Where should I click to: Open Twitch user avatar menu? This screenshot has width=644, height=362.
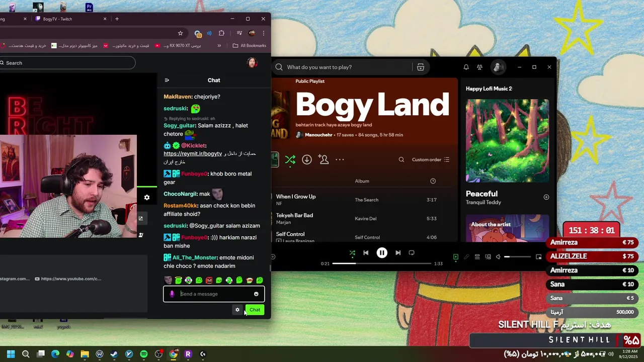click(252, 63)
